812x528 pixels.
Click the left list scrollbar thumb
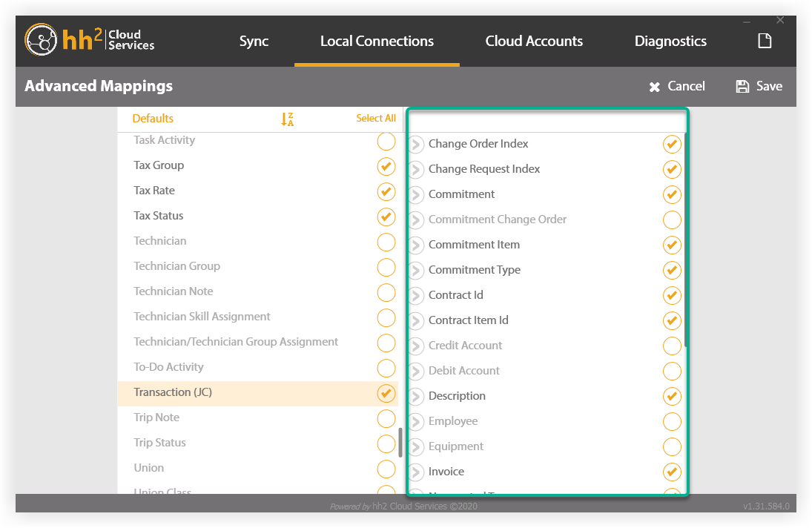[400, 443]
